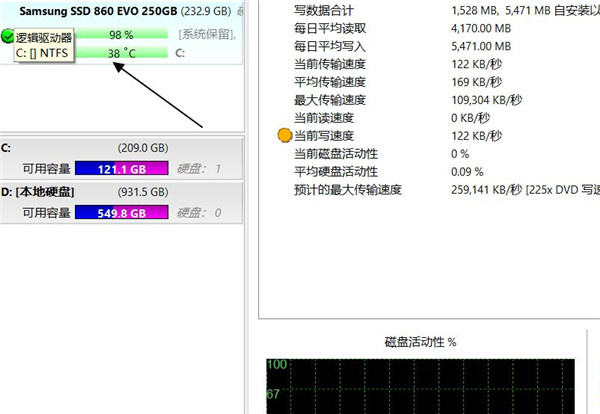The width and height of the screenshot is (600, 414).
Task: Click the 67 scale label on graph
Action: (x=273, y=394)
